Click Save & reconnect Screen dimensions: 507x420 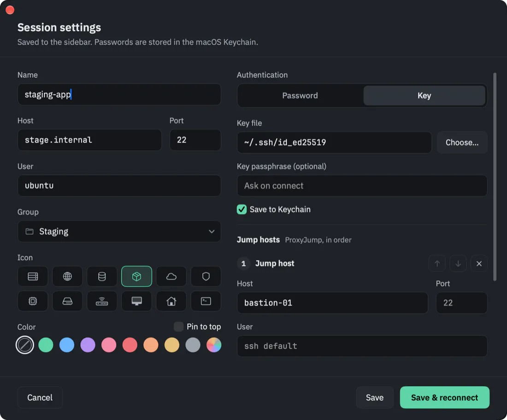[445, 397]
